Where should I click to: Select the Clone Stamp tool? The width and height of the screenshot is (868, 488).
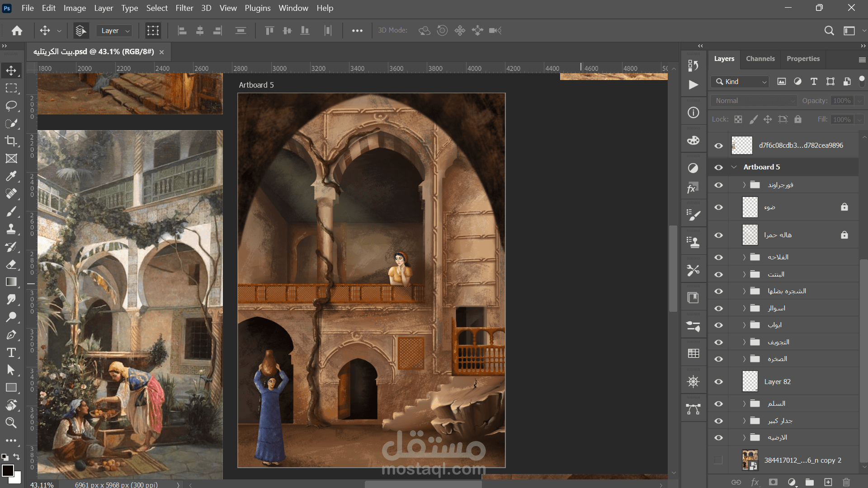point(11,229)
